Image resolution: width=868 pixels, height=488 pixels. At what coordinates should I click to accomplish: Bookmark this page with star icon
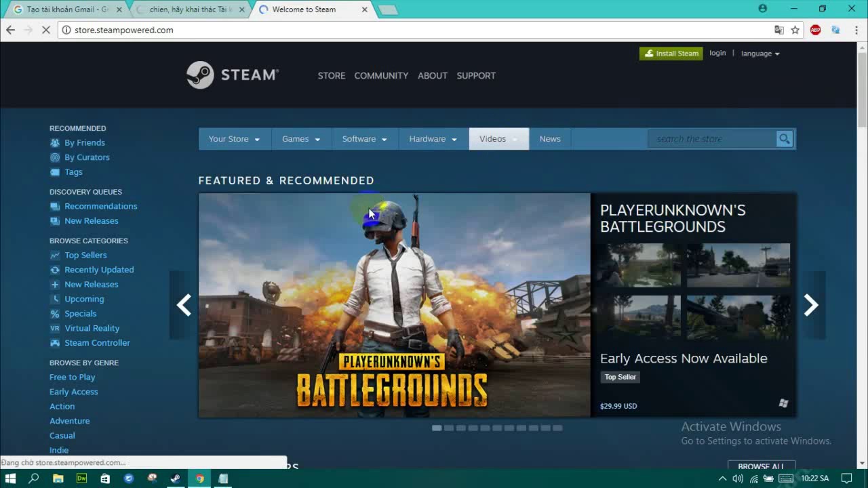[795, 30]
